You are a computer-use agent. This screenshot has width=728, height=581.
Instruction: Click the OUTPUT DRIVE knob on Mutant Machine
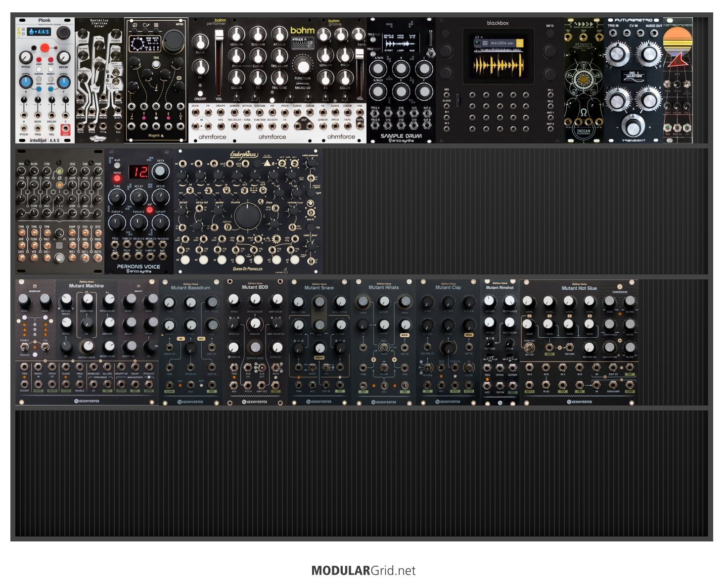(87, 346)
